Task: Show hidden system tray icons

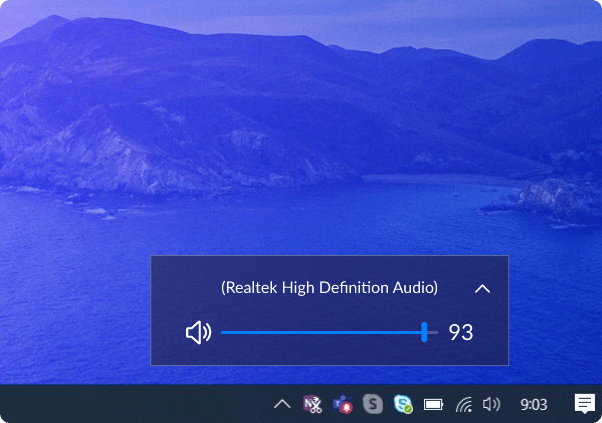Action: [282, 404]
